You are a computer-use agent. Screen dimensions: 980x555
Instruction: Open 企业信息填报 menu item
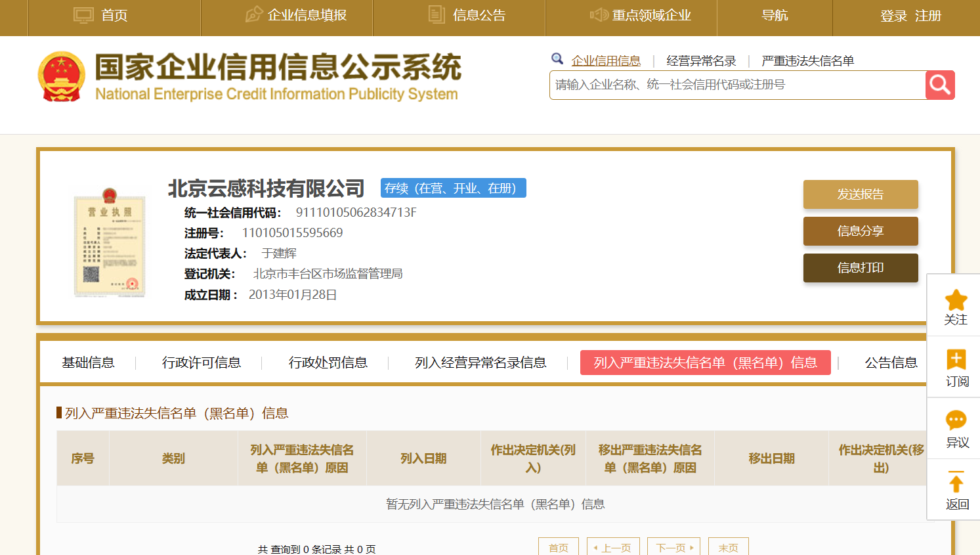(307, 15)
